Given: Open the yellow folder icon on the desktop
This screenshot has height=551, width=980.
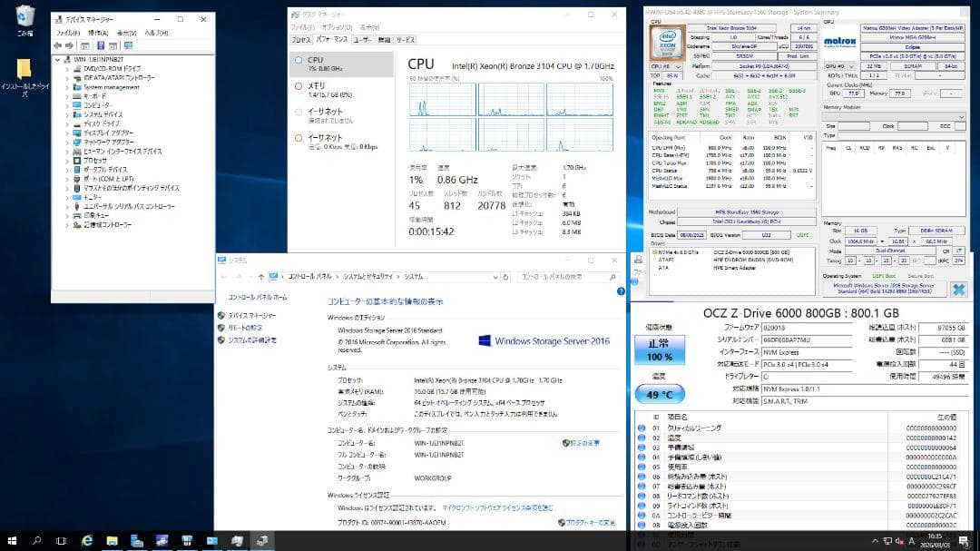Looking at the screenshot, I should tap(24, 76).
